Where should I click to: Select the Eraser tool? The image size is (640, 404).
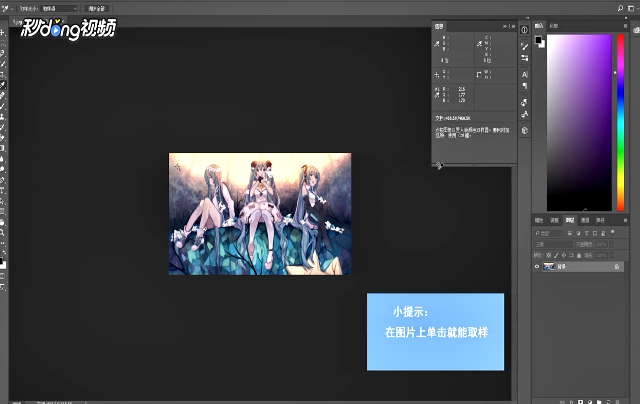(x=2, y=138)
